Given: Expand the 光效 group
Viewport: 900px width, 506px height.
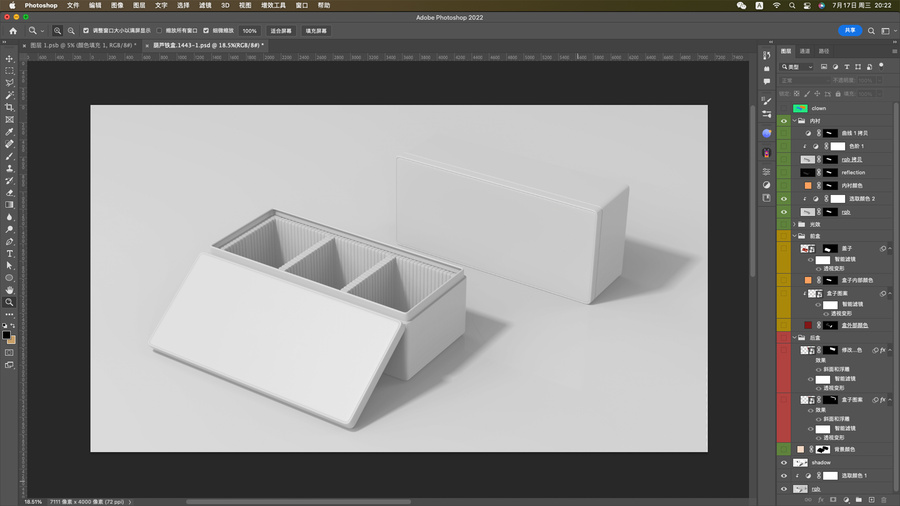Looking at the screenshot, I should click(795, 224).
